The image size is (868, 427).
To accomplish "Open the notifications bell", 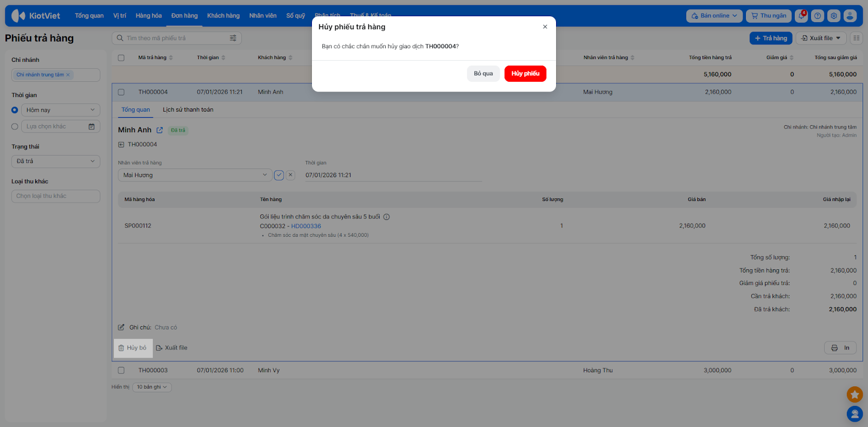I will point(801,16).
